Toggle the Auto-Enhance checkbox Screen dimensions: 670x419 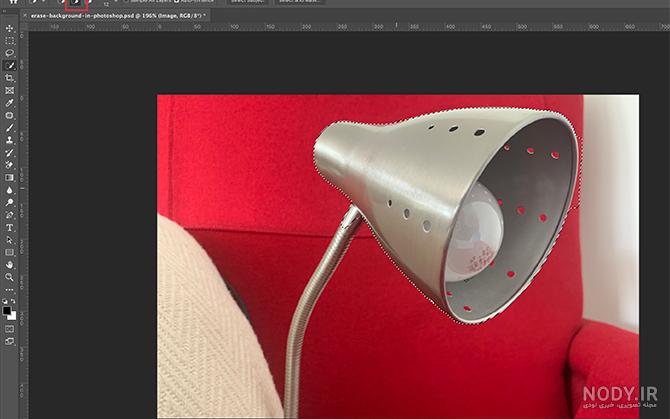click(x=177, y=1)
